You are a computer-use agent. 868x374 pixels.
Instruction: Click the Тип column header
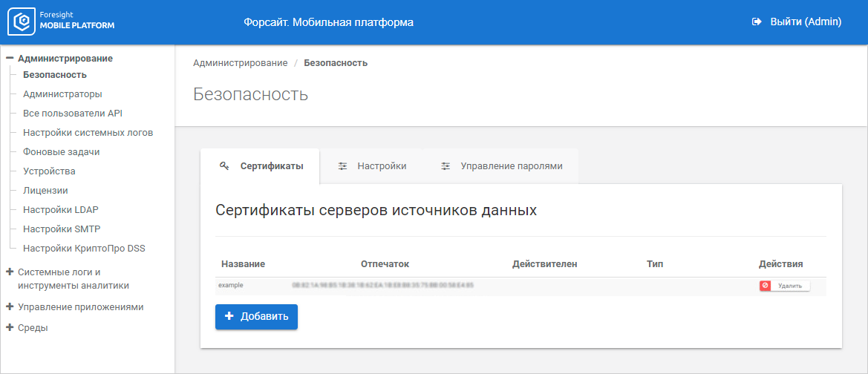click(655, 264)
